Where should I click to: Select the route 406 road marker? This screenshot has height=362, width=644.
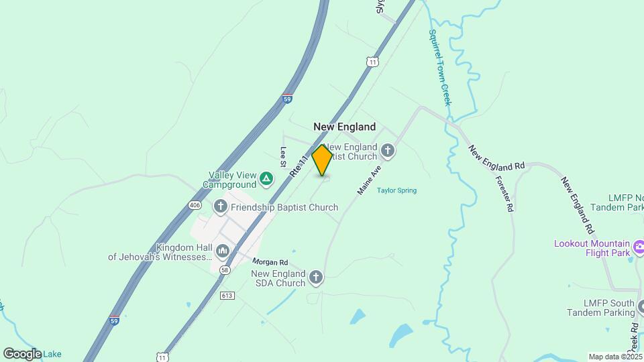[x=195, y=205]
